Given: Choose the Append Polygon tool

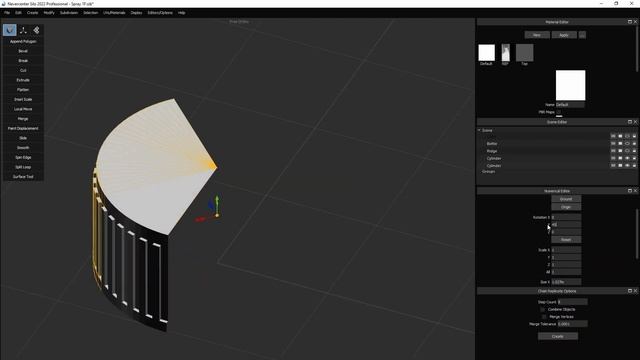Looking at the screenshot, I should [x=23, y=41].
